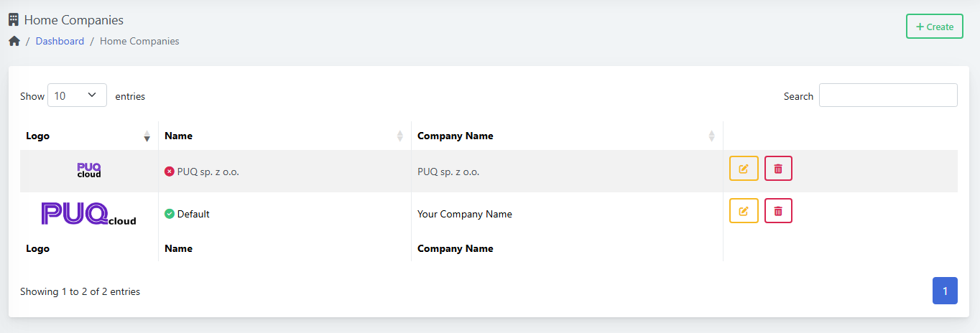The height and width of the screenshot is (333, 980).
Task: Delete the PUQ sp. z o.o. company
Action: click(778, 169)
